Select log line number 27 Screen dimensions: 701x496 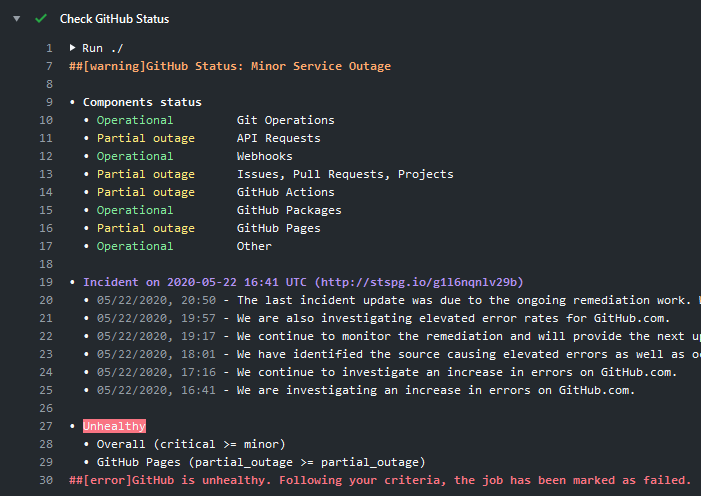coord(45,426)
